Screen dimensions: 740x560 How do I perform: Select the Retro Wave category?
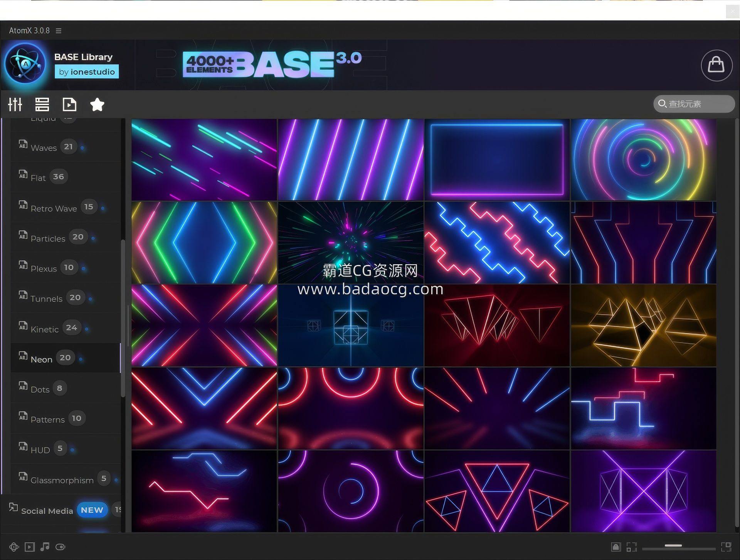[x=66, y=207]
